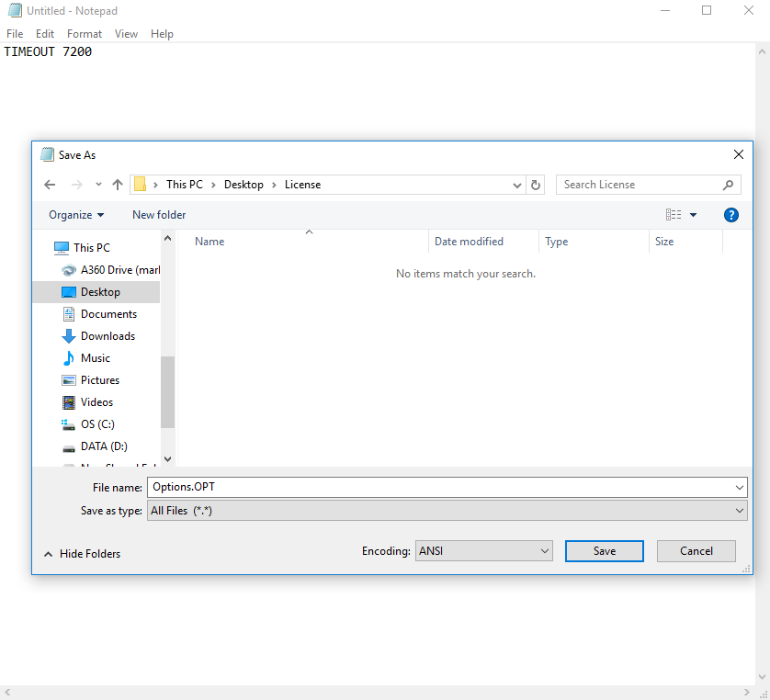Maximize the Notepad window
Image resolution: width=770 pixels, height=700 pixels.
(x=707, y=10)
